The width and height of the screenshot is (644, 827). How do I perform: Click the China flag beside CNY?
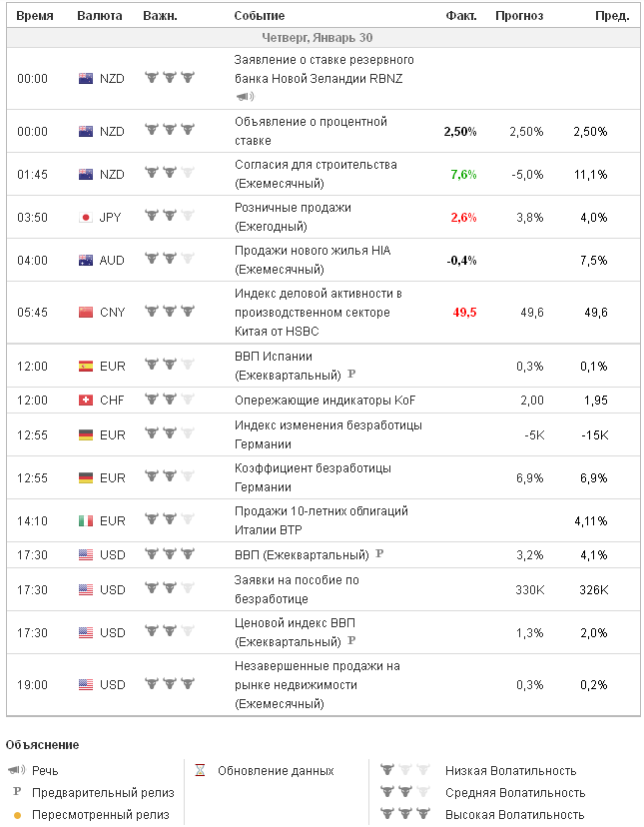point(86,313)
